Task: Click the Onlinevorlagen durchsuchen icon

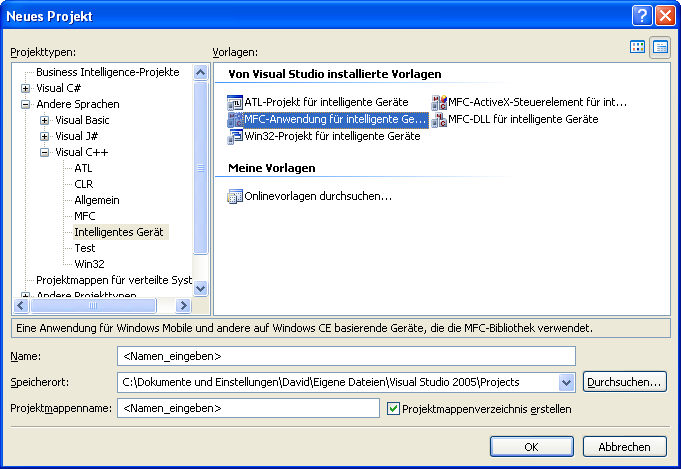Action: tap(235, 196)
